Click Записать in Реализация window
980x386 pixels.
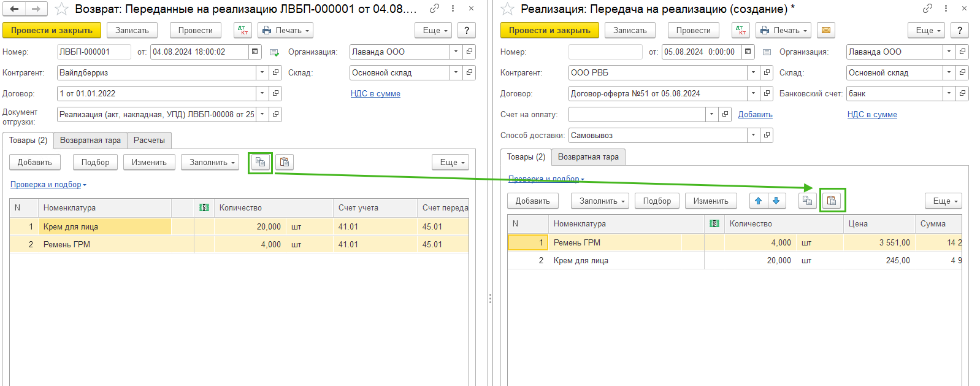[x=630, y=30]
